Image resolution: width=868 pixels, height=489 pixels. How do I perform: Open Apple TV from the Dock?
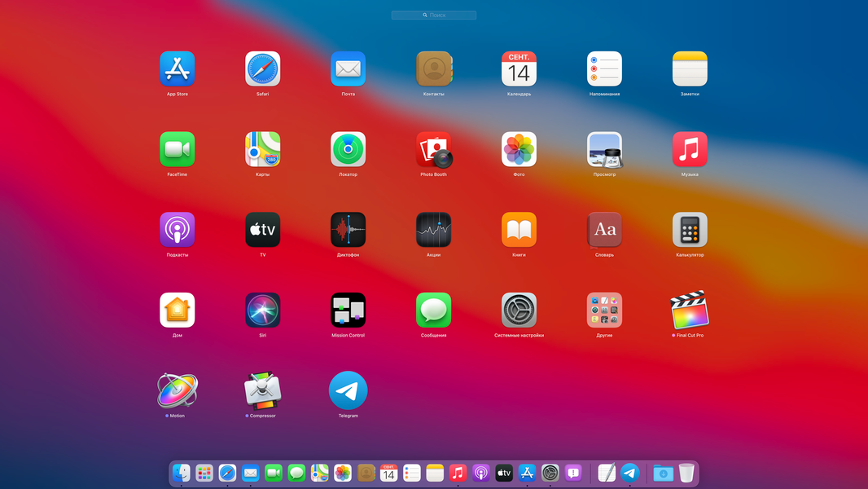click(504, 473)
